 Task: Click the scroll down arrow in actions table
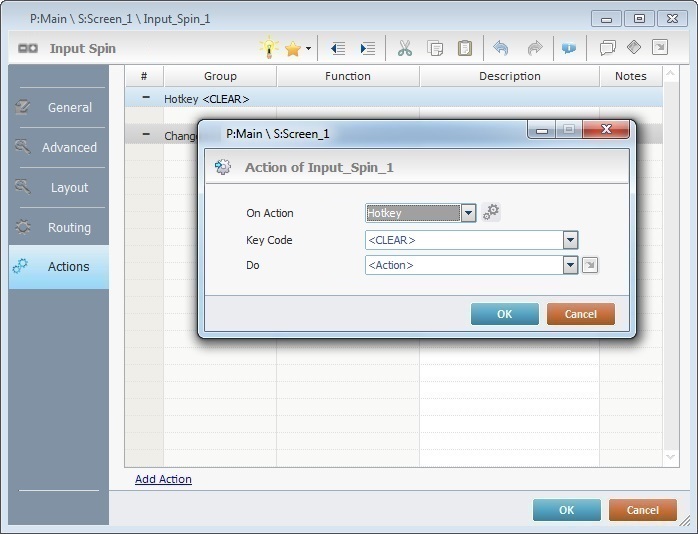(671, 457)
